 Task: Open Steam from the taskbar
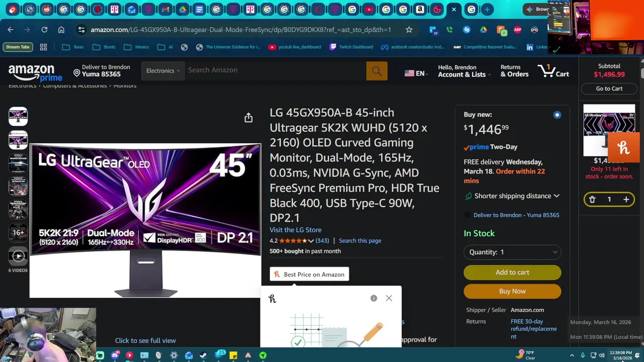(x=203, y=355)
